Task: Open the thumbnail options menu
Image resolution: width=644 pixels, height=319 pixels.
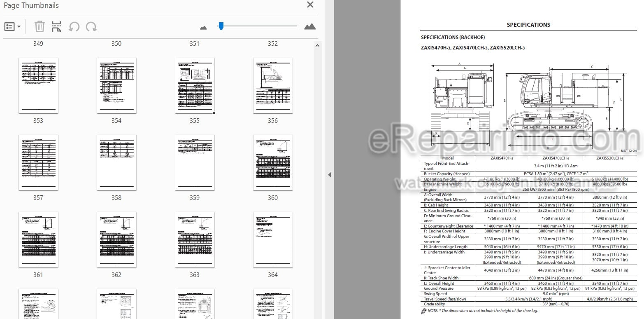Action: pos(12,27)
